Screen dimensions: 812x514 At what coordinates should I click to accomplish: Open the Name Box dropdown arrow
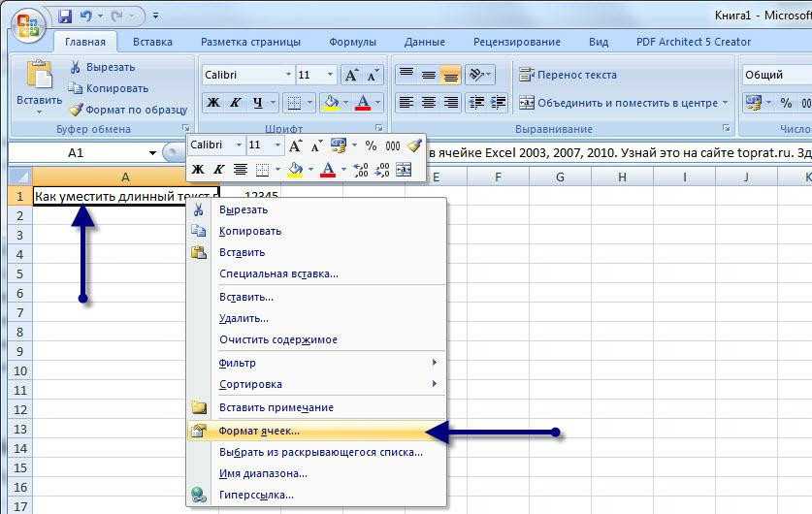tap(152, 152)
